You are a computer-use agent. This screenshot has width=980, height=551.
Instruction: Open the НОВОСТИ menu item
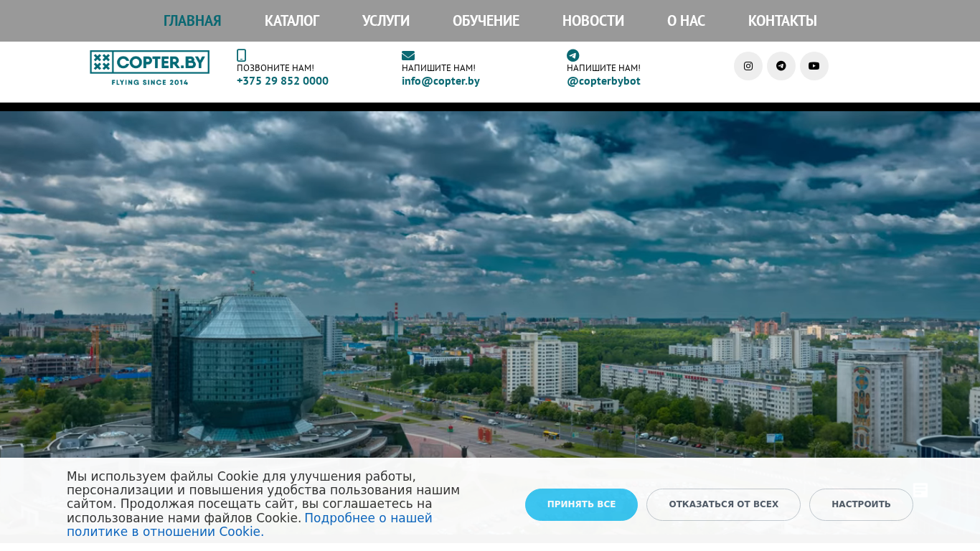point(593,21)
